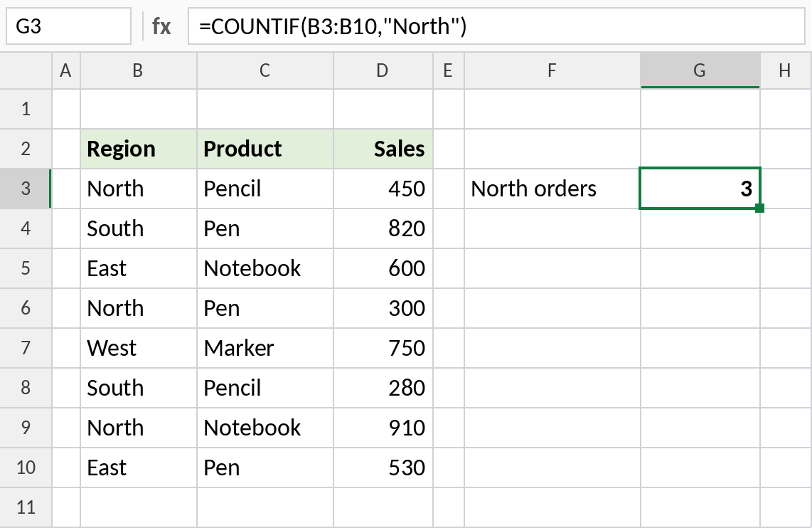The image size is (812, 528).
Task: Click the fill handle on cell G3
Action: coord(759,208)
